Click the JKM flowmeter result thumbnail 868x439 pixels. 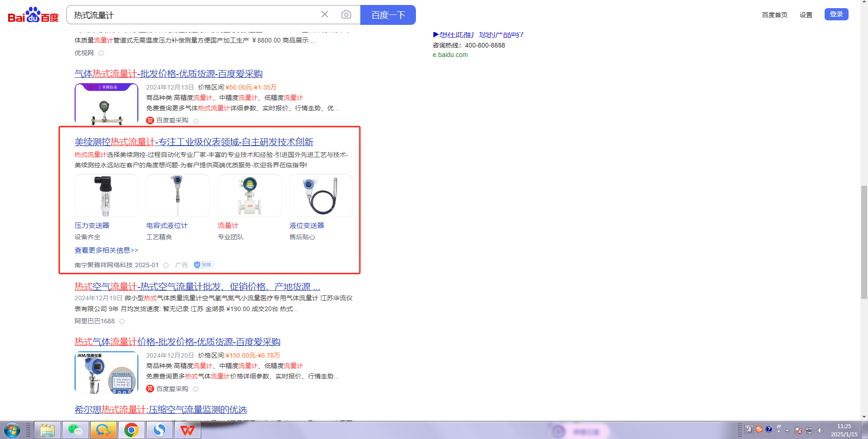tap(106, 373)
